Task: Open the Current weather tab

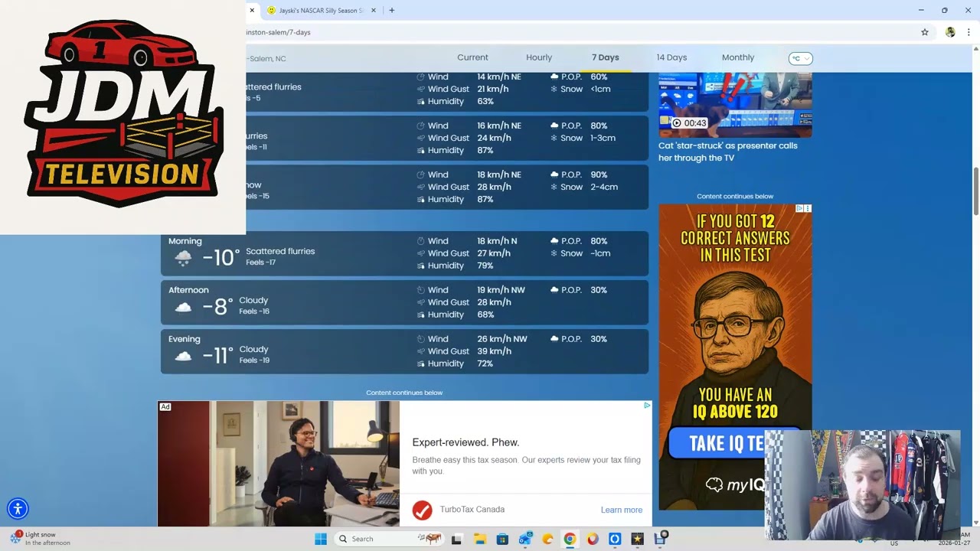Action: 472,57
